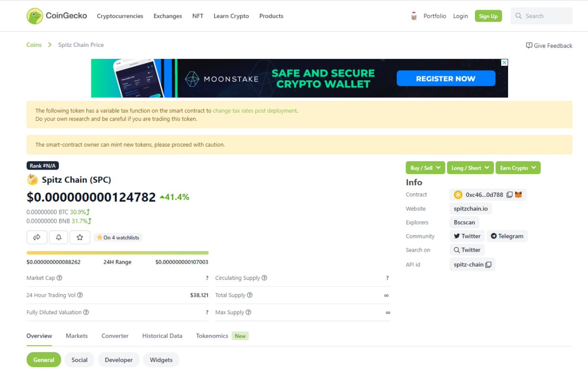Click the 24 Hour Trading Vol help icon
The image size is (588, 374).
(x=80, y=295)
